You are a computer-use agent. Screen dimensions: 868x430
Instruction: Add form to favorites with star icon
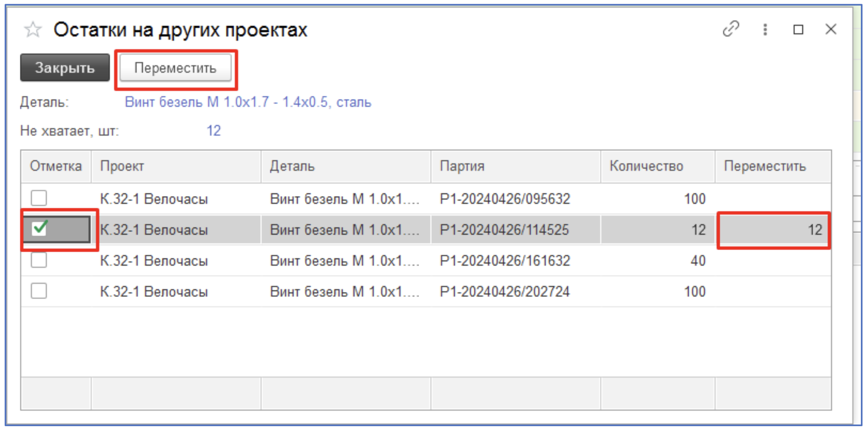33,30
